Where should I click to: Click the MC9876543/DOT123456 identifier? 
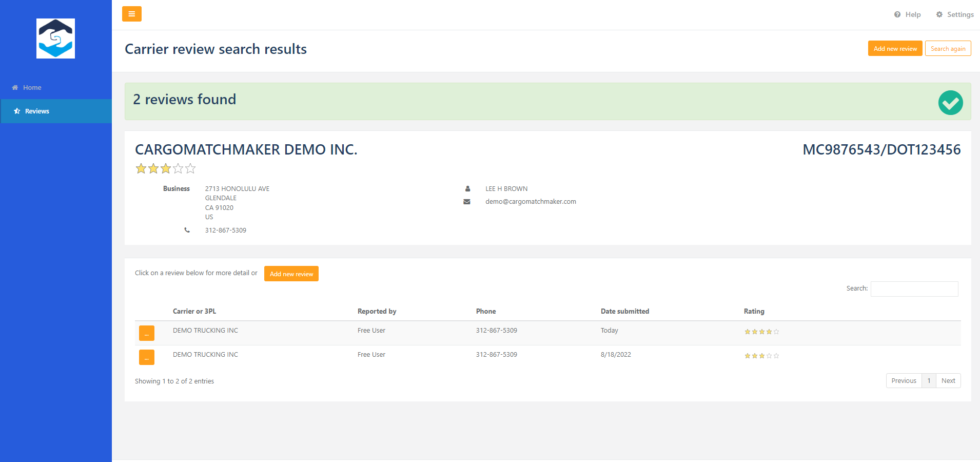coord(881,149)
